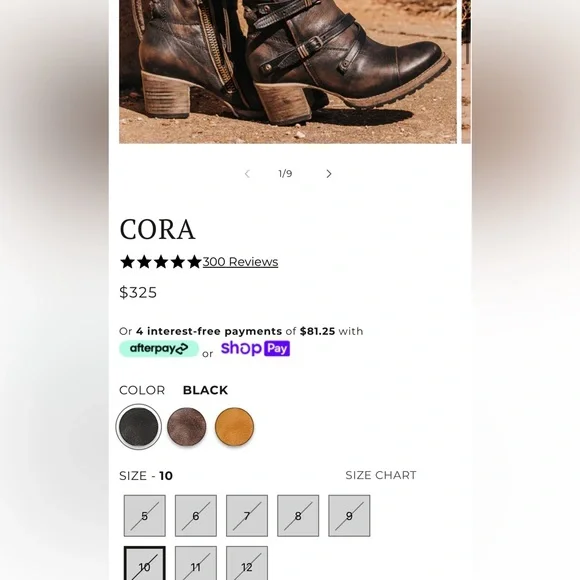The image size is (580, 580).
Task: Select size 8
Action: click(298, 516)
